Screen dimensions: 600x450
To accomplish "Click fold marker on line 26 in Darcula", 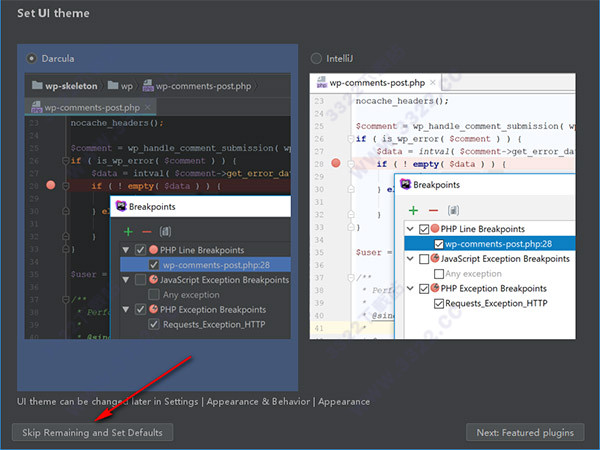I will coord(66,161).
